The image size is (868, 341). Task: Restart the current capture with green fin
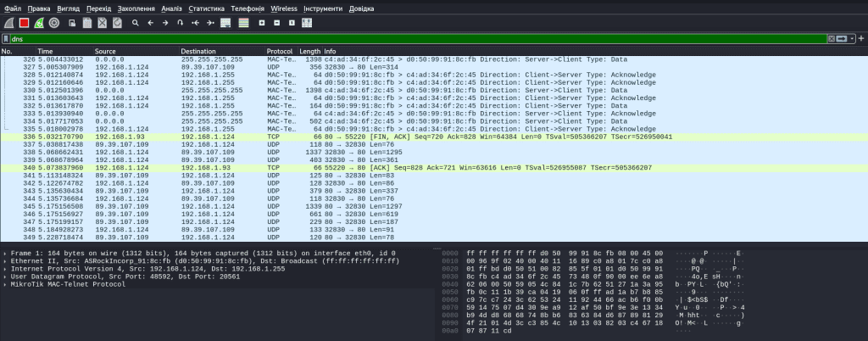39,23
